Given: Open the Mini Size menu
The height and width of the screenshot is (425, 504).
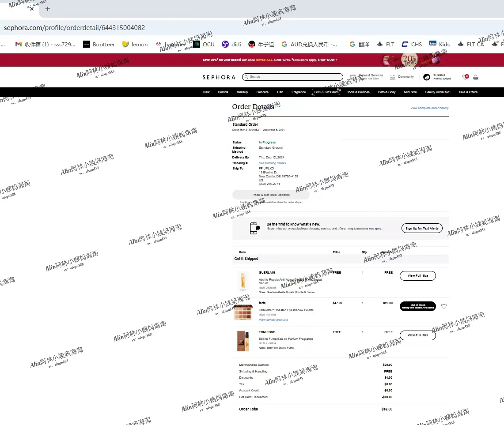Looking at the screenshot, I should (410, 92).
